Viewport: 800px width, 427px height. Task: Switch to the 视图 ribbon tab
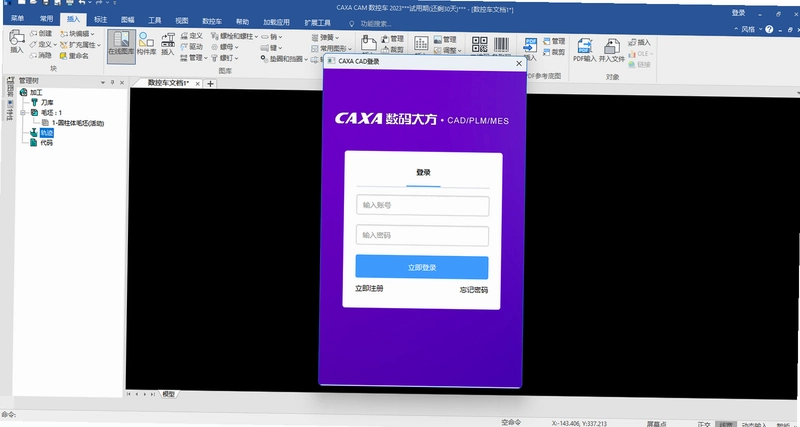coord(182,21)
